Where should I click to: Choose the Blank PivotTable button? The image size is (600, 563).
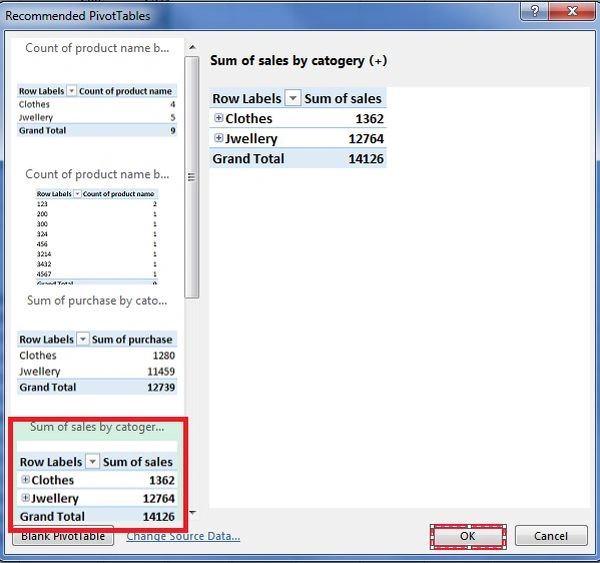(63, 536)
